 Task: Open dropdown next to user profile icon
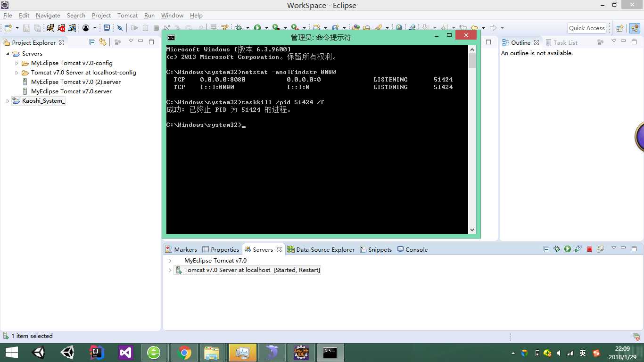(x=95, y=28)
